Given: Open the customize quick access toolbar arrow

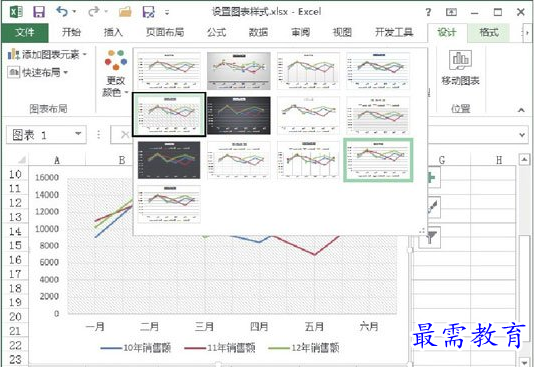Looking at the screenshot, I should coord(167,13).
